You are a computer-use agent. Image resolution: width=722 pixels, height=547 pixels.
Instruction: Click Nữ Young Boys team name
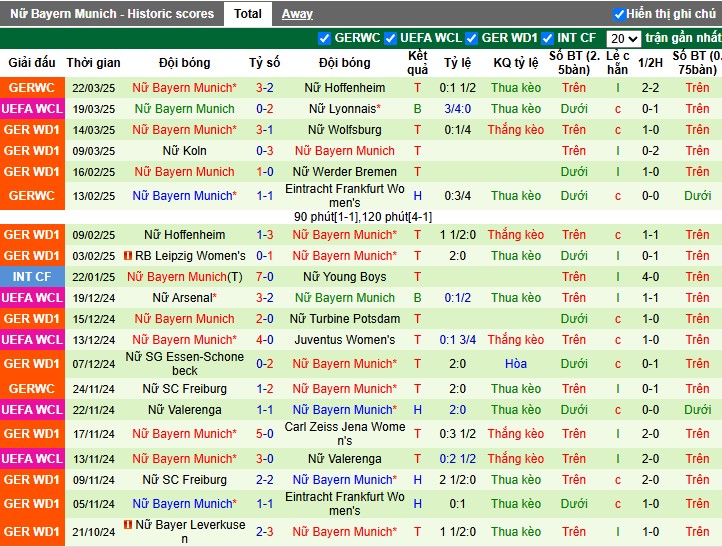coord(344,277)
